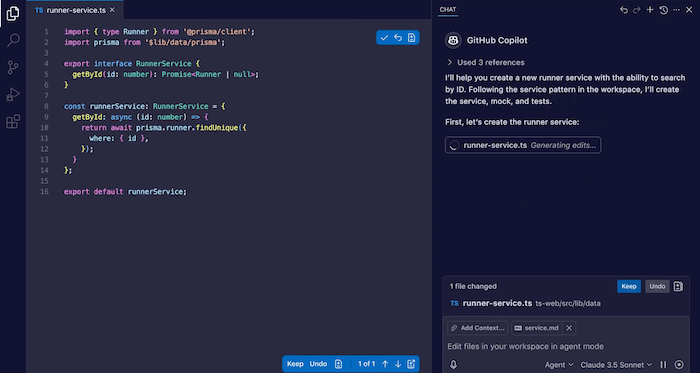Toggle diff view icon in bottom editor toolbar
This screenshot has height=373, width=700.
(x=338, y=364)
